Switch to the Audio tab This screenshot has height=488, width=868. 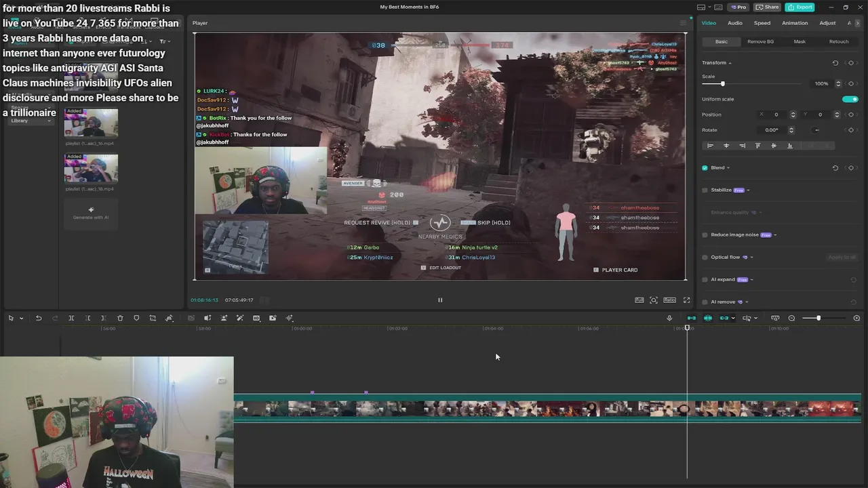pos(735,23)
